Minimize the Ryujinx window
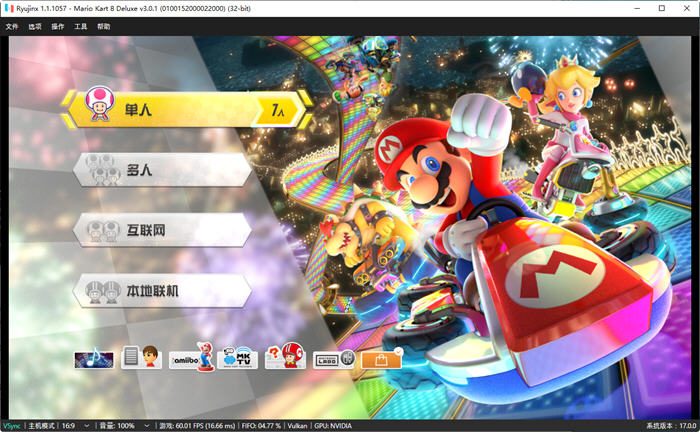Screen dimensions: 700x432 click(637, 8)
